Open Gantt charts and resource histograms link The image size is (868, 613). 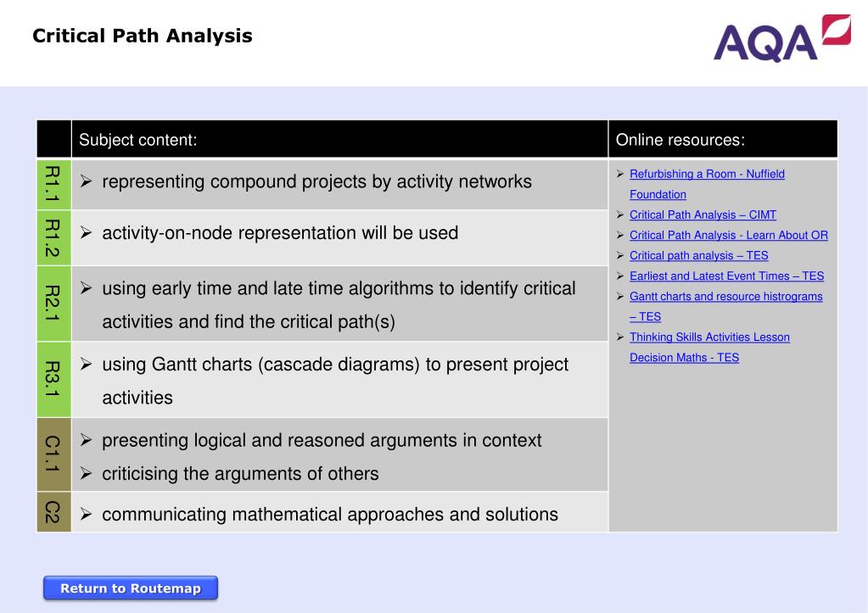[725, 297]
